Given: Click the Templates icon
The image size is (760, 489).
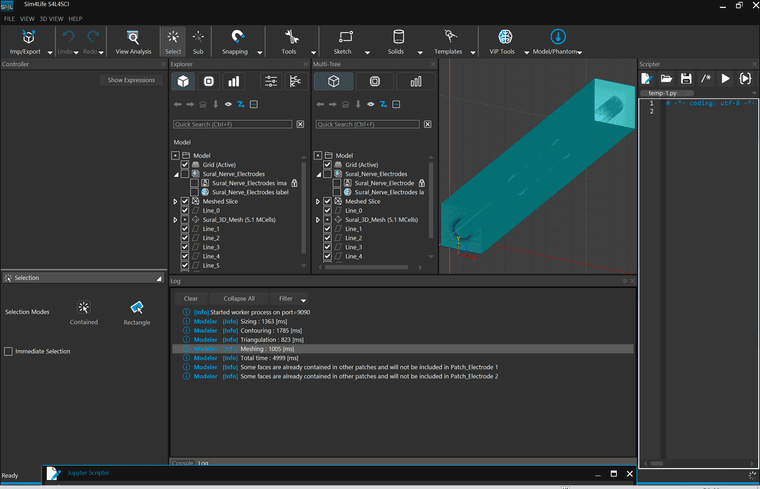Looking at the screenshot, I should coord(450,37).
